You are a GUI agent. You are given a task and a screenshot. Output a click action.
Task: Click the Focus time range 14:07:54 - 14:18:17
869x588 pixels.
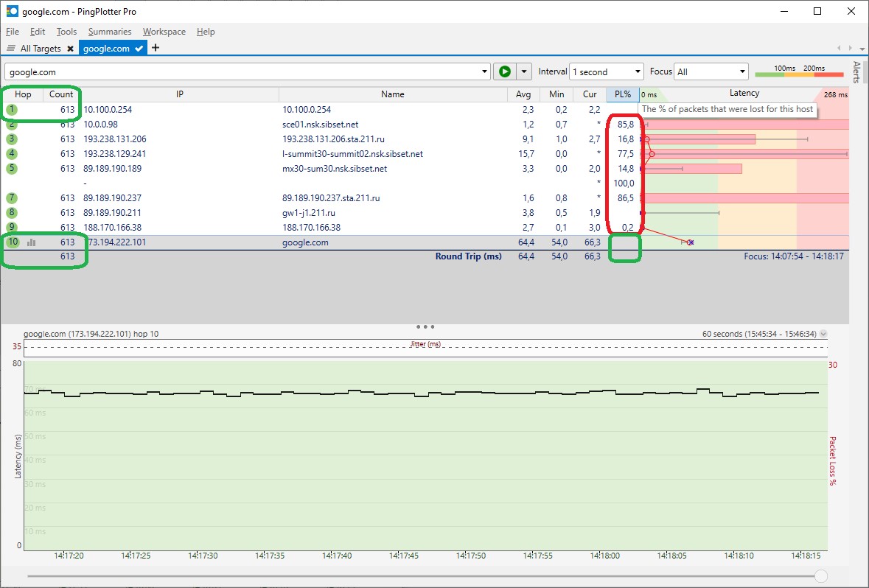[794, 256]
